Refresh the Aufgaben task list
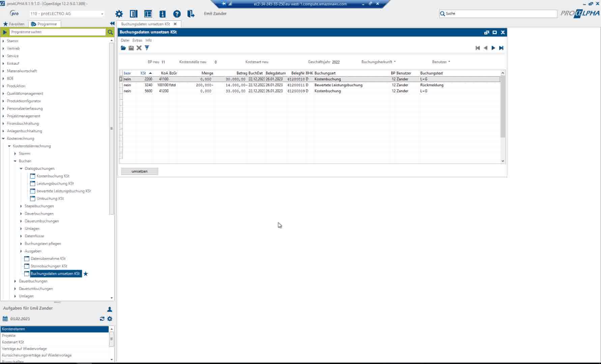 [102, 318]
